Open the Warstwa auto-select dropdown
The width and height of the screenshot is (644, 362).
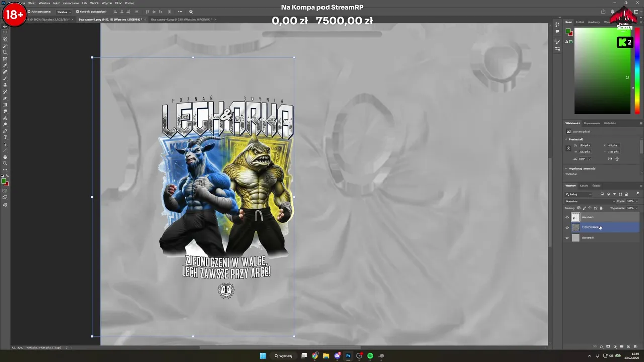pyautogui.click(x=64, y=12)
